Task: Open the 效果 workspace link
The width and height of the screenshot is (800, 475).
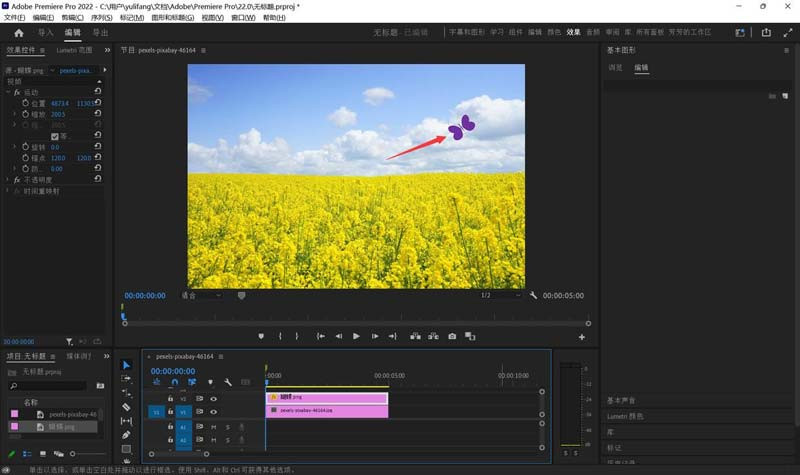Action: (573, 32)
